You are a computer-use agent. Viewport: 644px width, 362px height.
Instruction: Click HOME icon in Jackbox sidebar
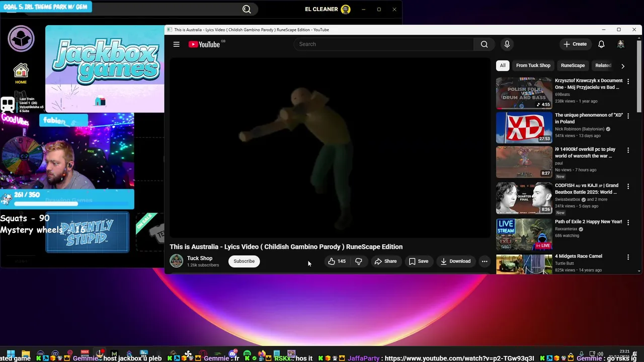[x=21, y=73]
